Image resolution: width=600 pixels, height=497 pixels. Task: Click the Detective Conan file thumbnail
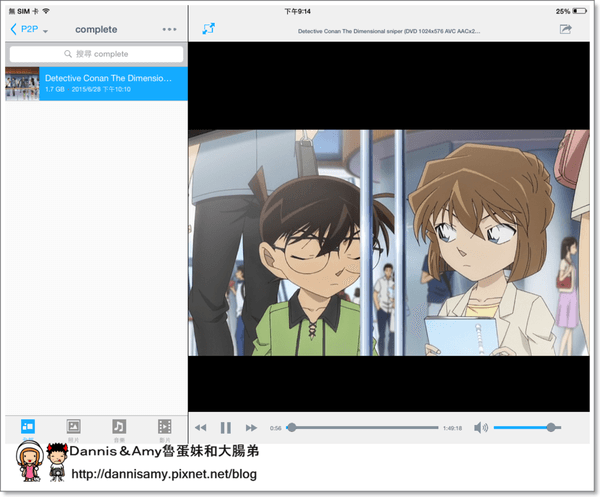point(22,84)
